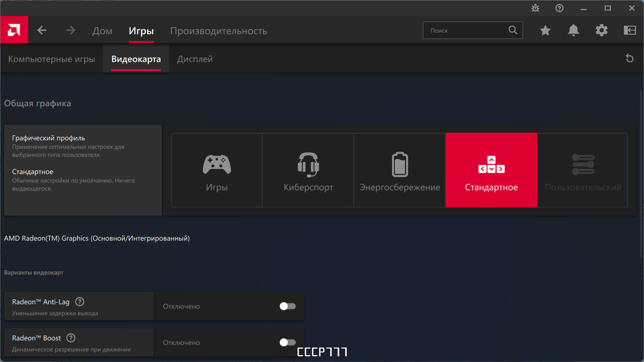Choose the Игры profile with gamepad icon
644x362 pixels.
pyautogui.click(x=217, y=170)
